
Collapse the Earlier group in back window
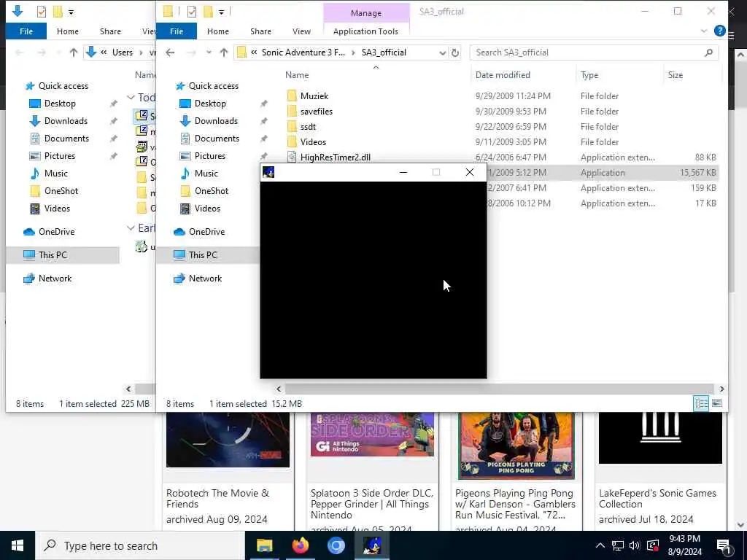pyautogui.click(x=131, y=228)
